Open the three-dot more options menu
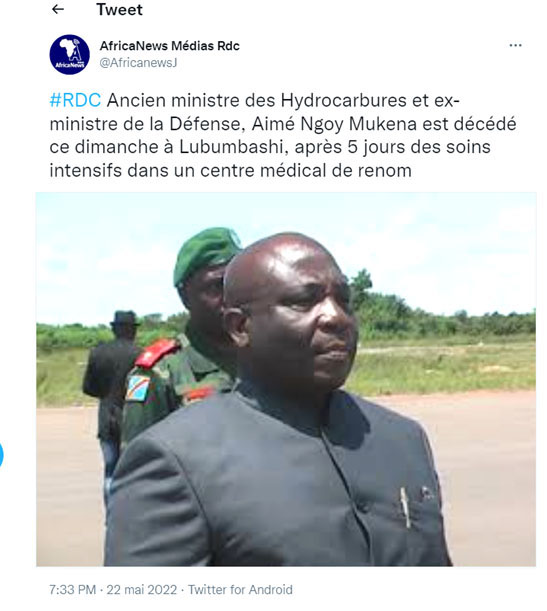547x611 pixels. pos(515,46)
